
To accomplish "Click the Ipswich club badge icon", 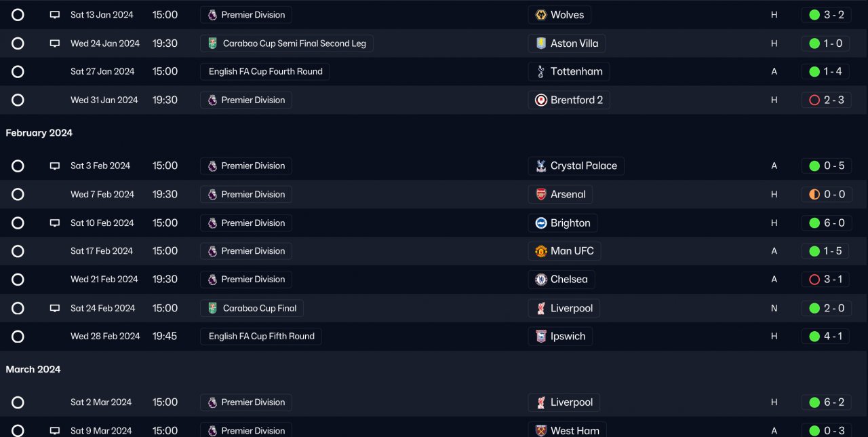I will coord(541,337).
